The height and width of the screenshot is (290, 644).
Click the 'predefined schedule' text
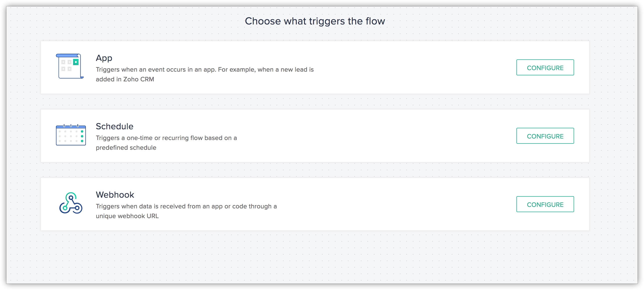[x=126, y=148]
